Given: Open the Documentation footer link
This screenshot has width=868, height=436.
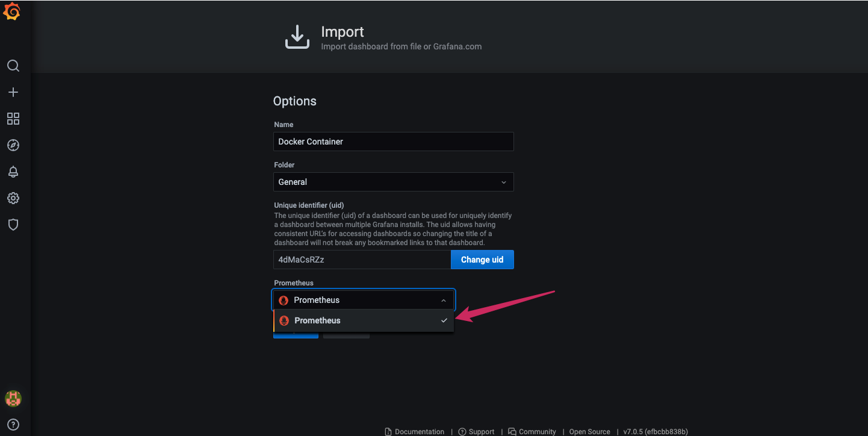Looking at the screenshot, I should 415,432.
